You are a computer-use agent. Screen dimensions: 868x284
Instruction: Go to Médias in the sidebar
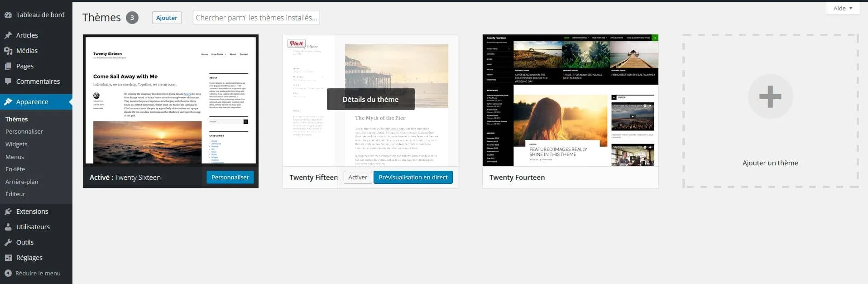(36, 51)
